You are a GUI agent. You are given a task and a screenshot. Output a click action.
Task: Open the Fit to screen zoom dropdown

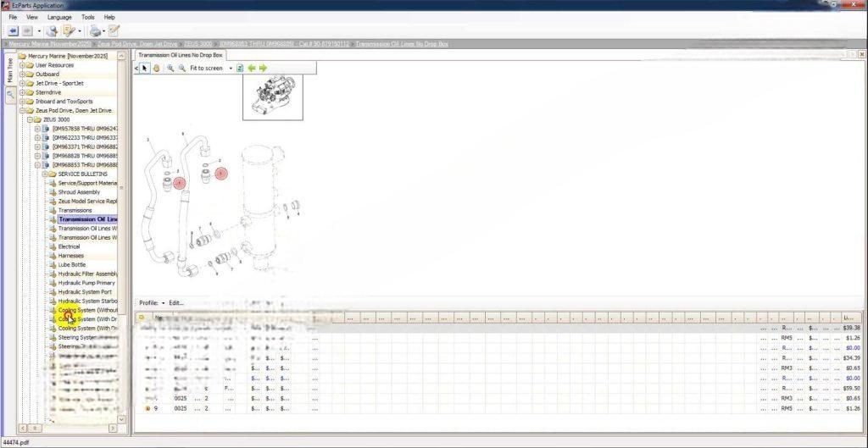231,68
